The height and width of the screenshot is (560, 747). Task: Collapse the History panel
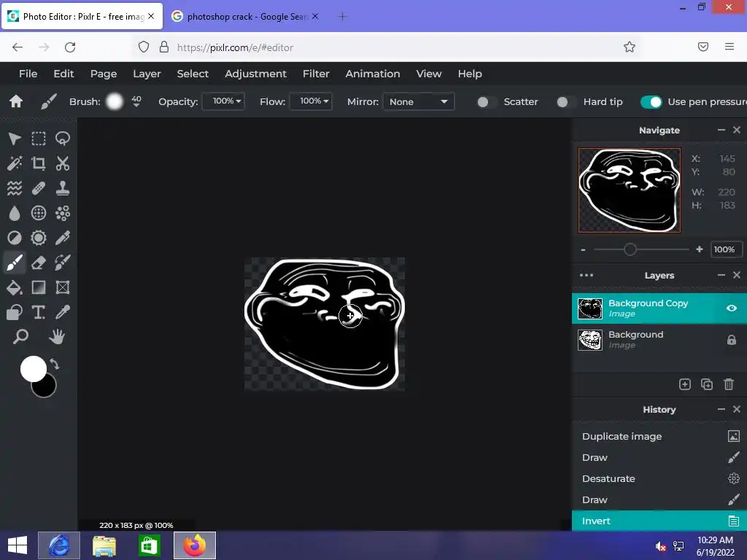point(721,410)
